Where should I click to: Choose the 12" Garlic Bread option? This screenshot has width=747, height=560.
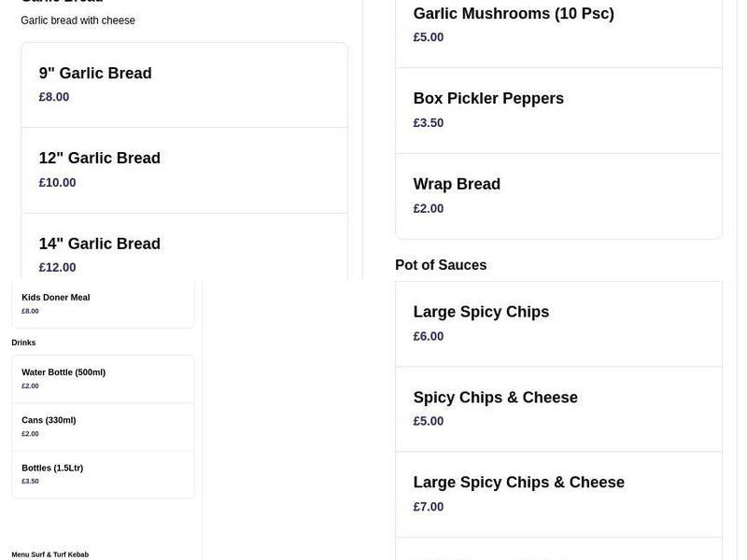pyautogui.click(x=184, y=169)
